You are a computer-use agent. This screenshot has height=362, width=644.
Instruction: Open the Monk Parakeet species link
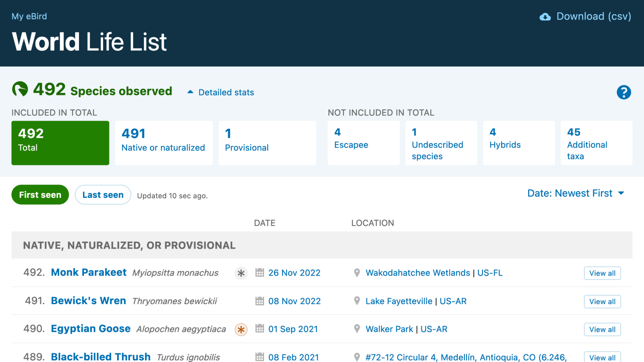point(89,272)
